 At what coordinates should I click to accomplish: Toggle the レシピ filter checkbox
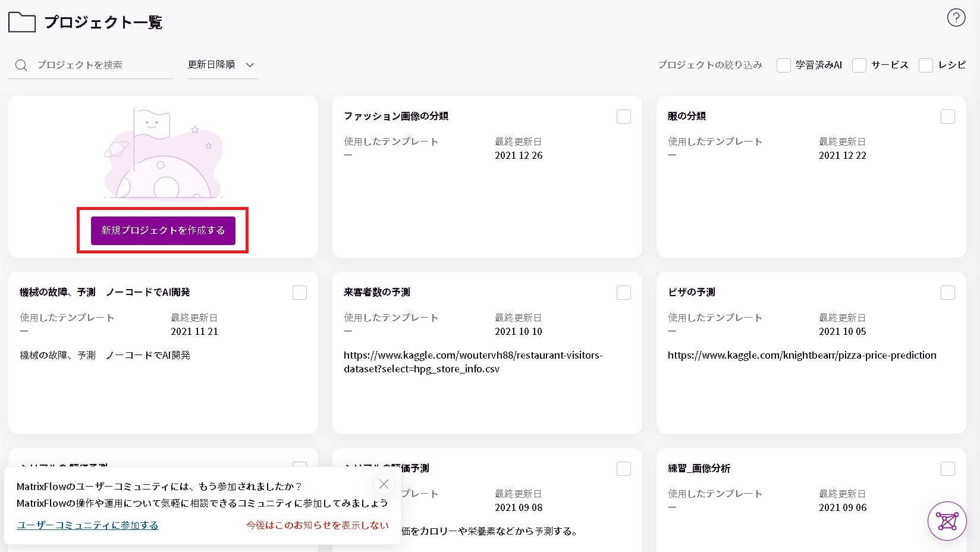[x=925, y=65]
